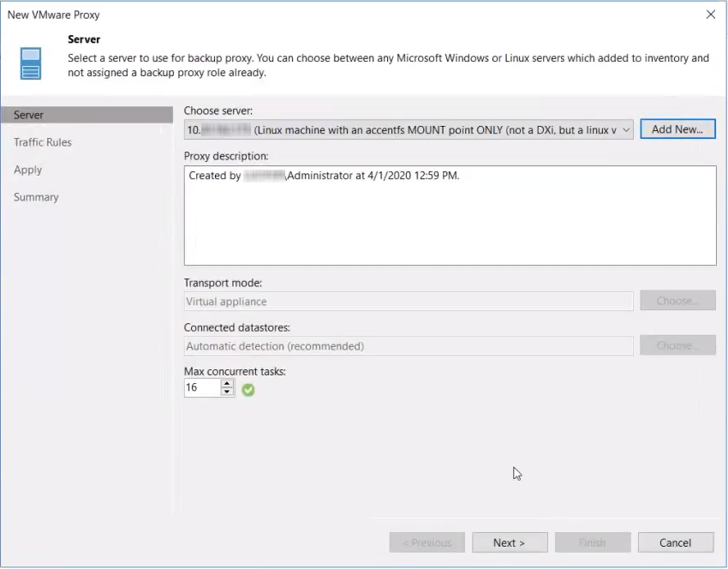This screenshot has height=569, width=728.
Task: Cancel the New VMware Proxy wizard
Action: tap(676, 542)
